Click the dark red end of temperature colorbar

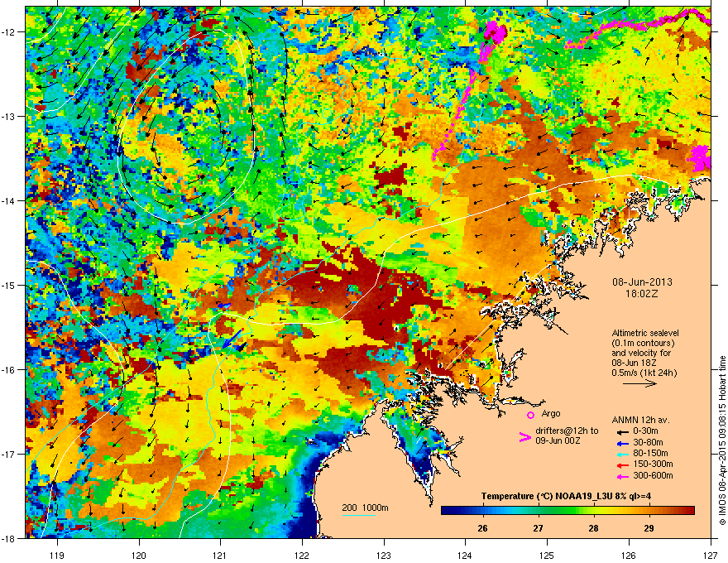pos(689,510)
